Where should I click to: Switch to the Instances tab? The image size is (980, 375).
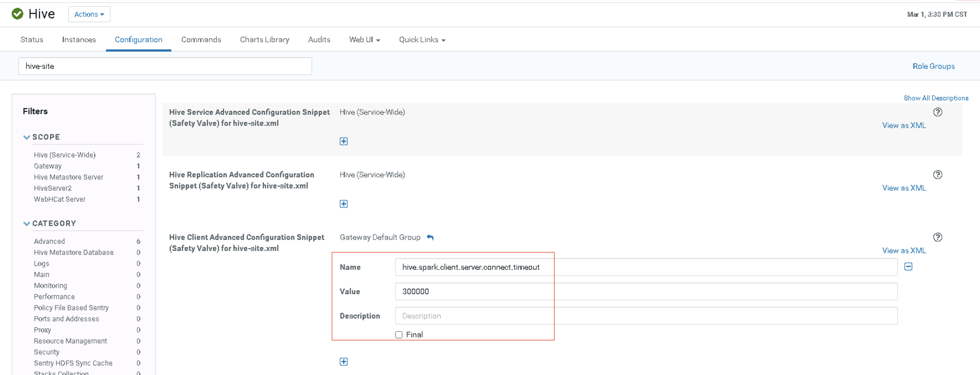click(79, 39)
